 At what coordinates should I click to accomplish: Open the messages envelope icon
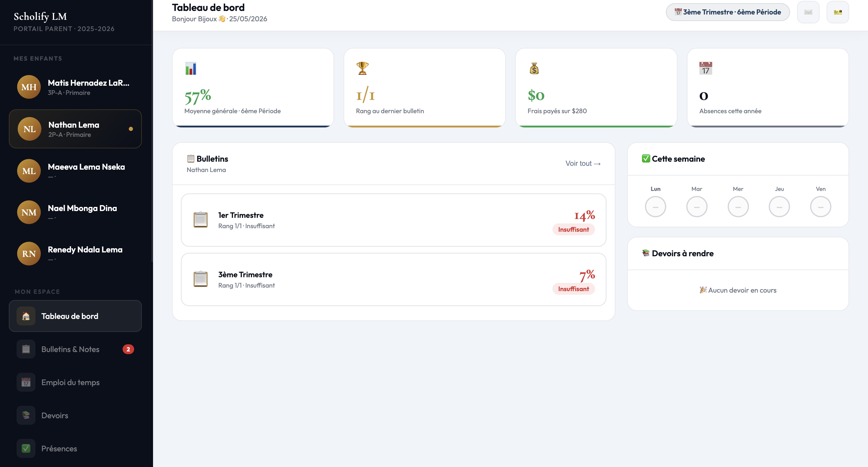coord(808,12)
